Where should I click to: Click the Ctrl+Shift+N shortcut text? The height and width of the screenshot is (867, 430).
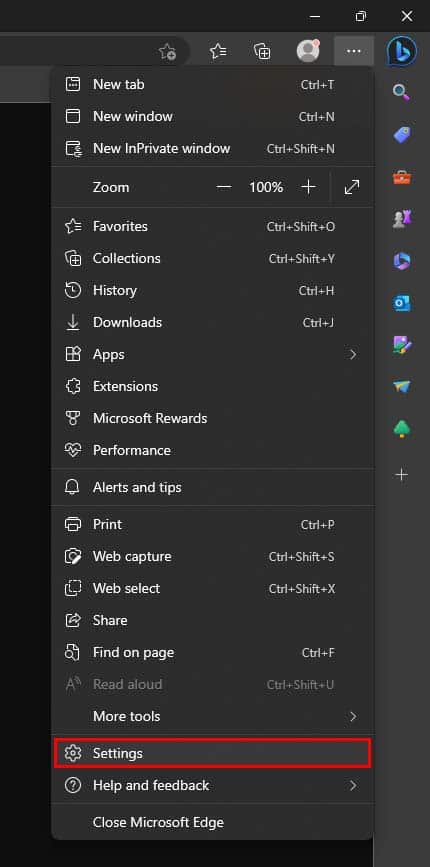(301, 149)
